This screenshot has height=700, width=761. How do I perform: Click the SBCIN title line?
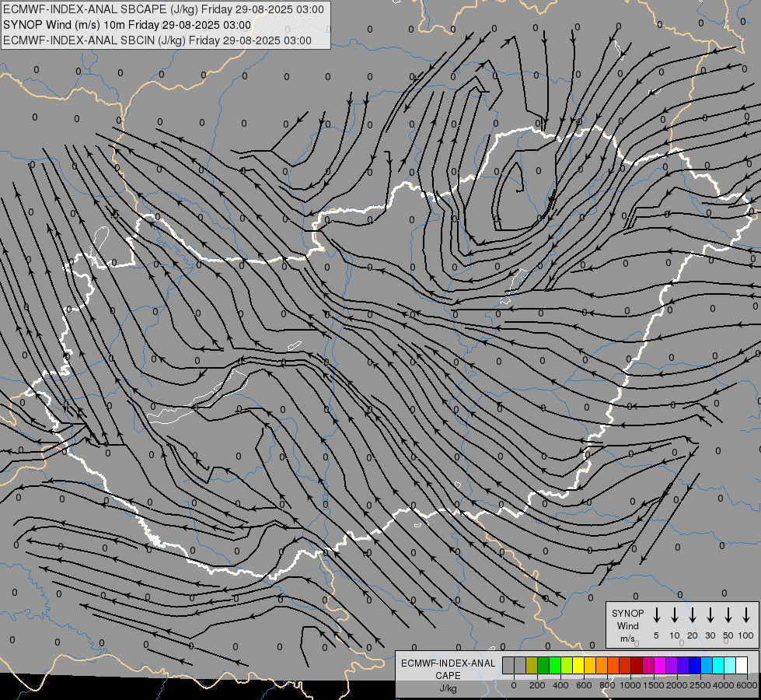pos(157,40)
